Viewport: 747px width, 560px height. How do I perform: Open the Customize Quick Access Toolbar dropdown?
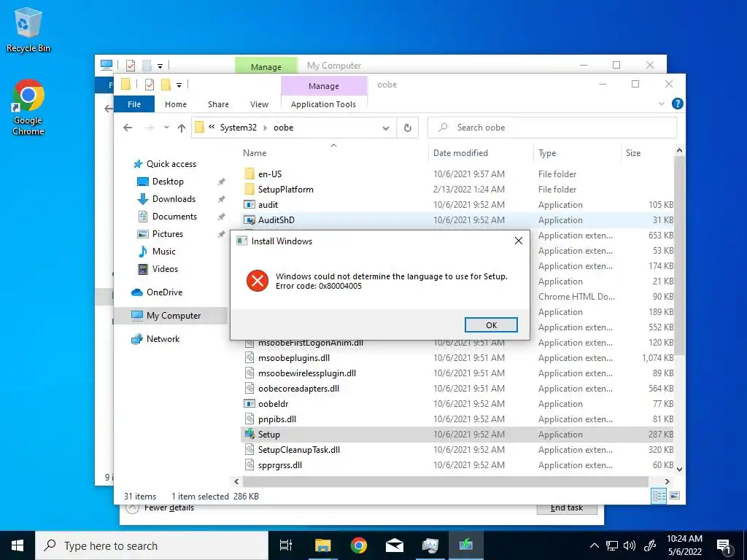[x=179, y=85]
